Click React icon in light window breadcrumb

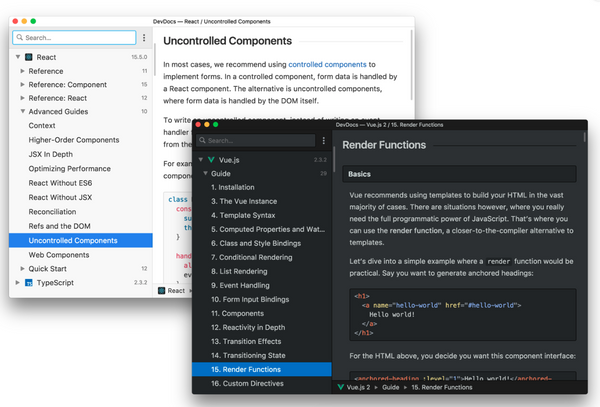click(161, 291)
